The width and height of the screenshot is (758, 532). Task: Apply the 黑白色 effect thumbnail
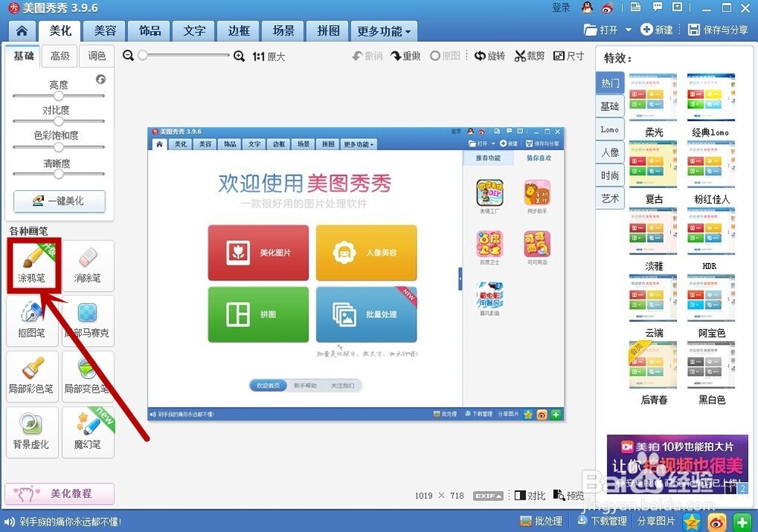click(x=711, y=365)
